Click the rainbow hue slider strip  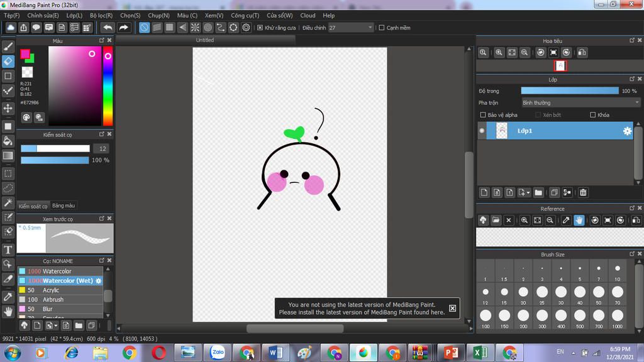coord(108,85)
